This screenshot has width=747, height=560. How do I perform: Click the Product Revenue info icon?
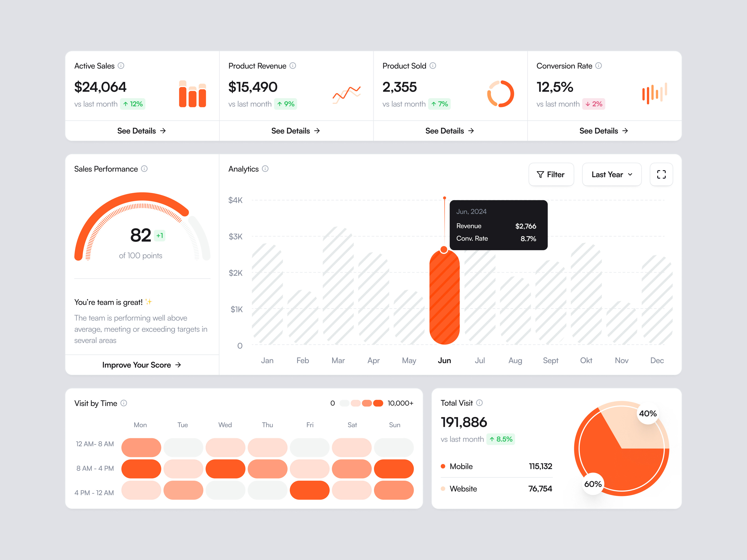coord(292,66)
